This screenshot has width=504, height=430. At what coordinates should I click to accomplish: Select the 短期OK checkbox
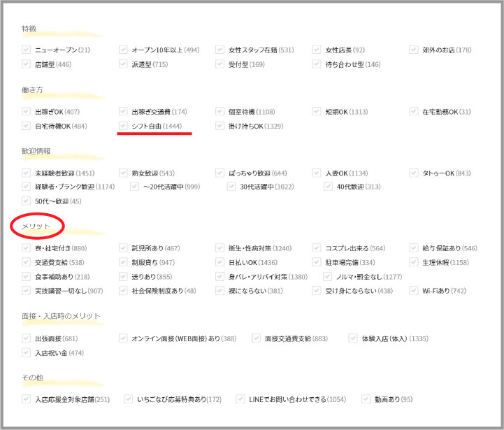pyautogui.click(x=317, y=112)
